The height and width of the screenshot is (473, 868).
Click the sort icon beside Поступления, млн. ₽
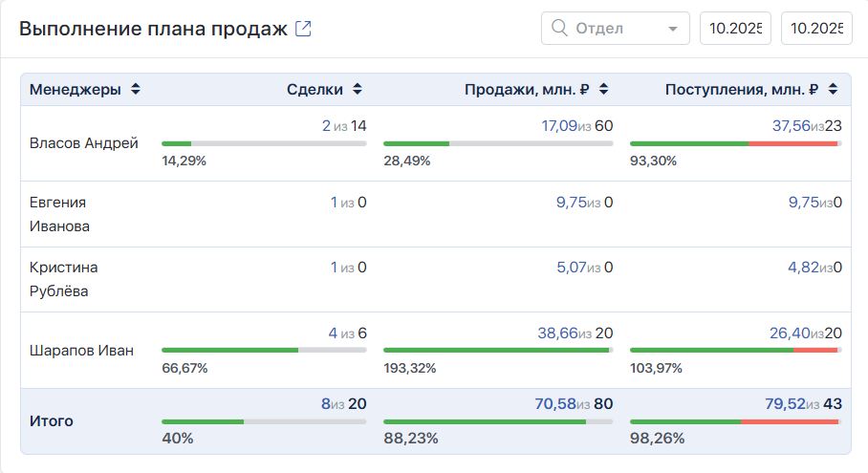click(833, 90)
